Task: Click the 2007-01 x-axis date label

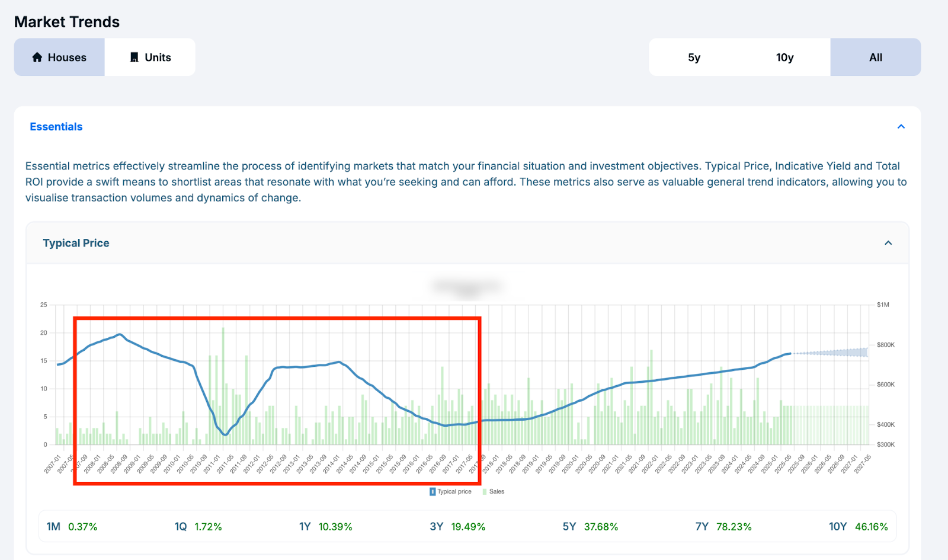Action: tap(52, 464)
